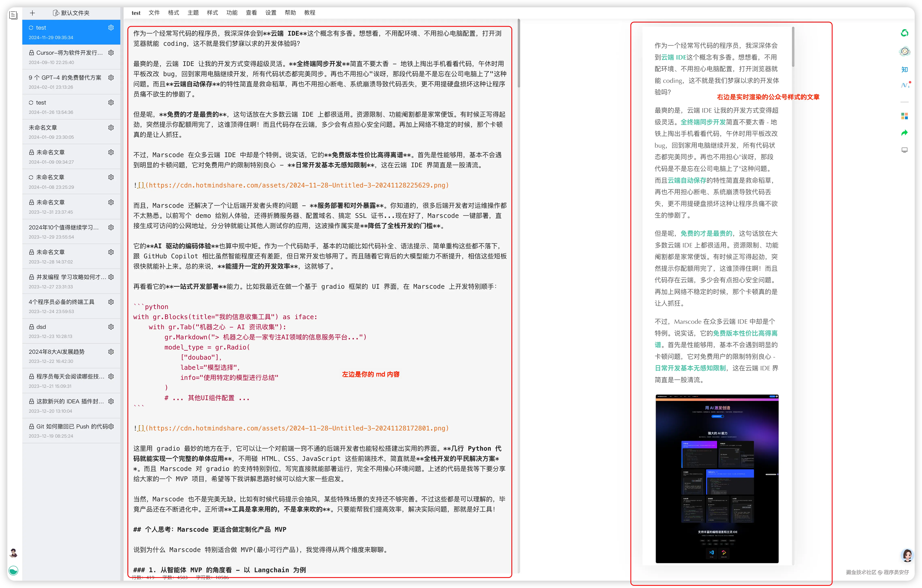Open the 主题 (theme) menu
The width and height of the screenshot is (922, 588).
pyautogui.click(x=193, y=13)
